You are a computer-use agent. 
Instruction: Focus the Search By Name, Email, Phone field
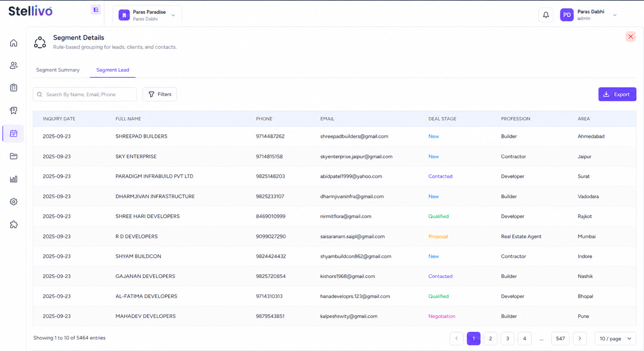click(85, 94)
